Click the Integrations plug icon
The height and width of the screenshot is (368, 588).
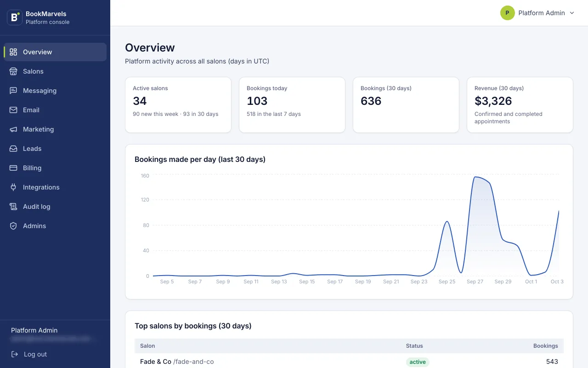point(13,187)
